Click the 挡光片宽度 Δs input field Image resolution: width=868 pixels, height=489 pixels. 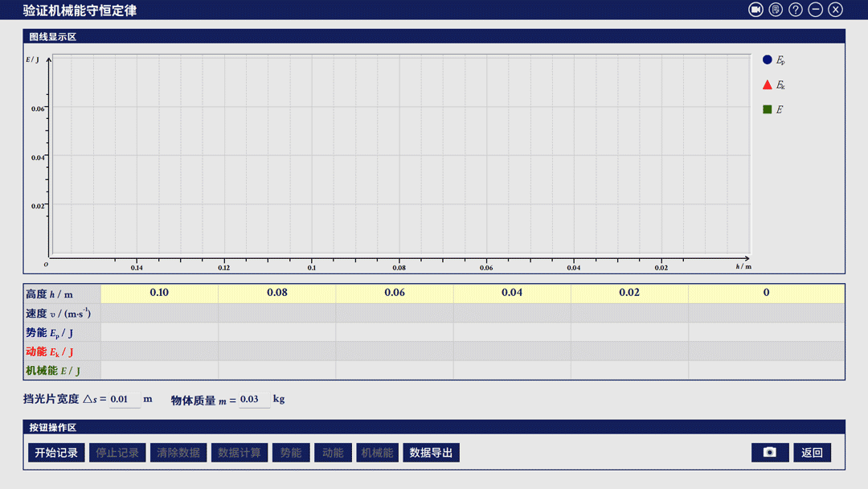click(x=124, y=399)
